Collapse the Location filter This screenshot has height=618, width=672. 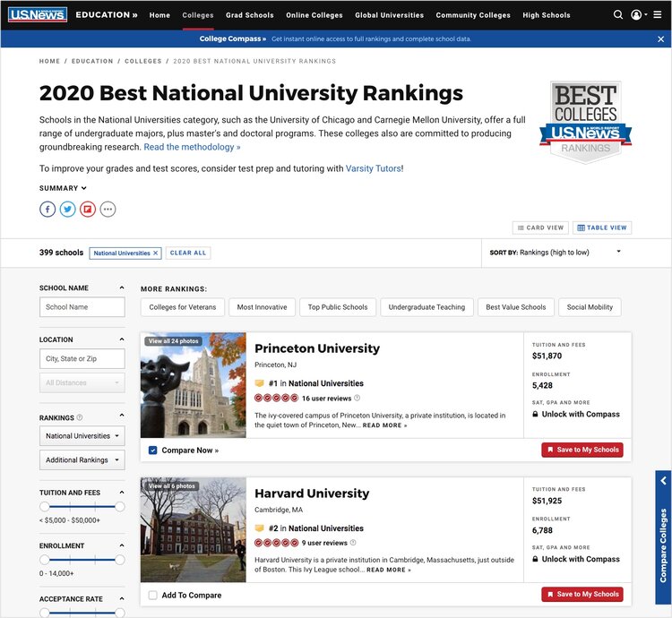click(122, 339)
